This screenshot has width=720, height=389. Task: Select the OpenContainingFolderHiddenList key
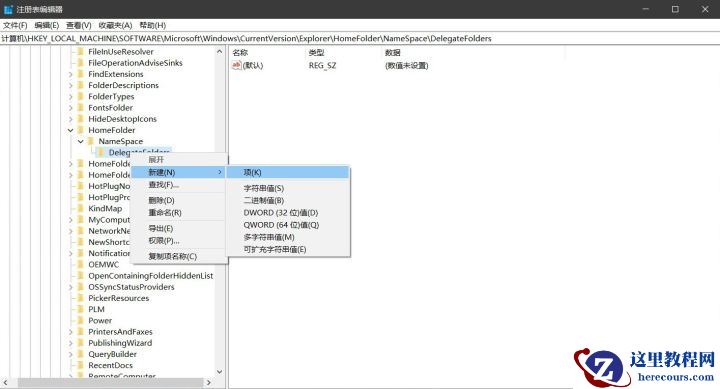point(151,276)
